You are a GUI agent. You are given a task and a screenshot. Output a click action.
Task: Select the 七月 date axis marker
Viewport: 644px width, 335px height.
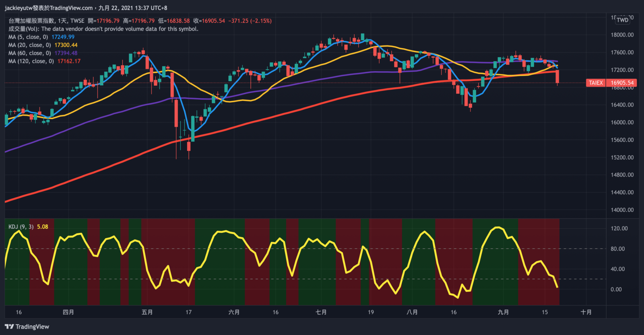point(321,312)
